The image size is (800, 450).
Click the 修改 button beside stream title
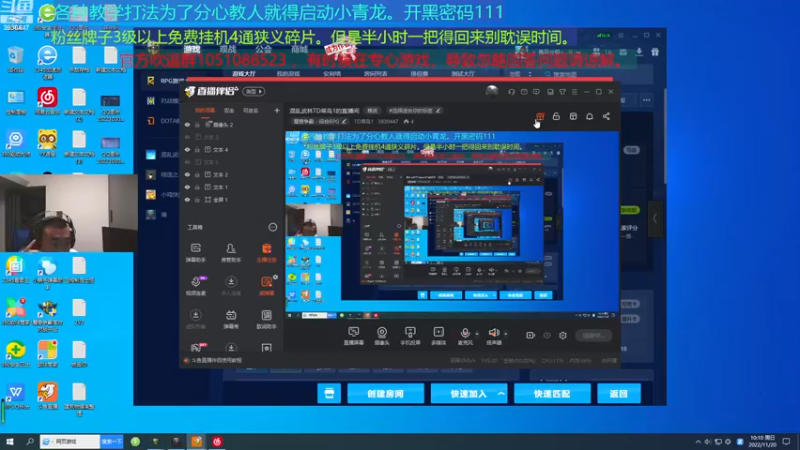(372, 110)
